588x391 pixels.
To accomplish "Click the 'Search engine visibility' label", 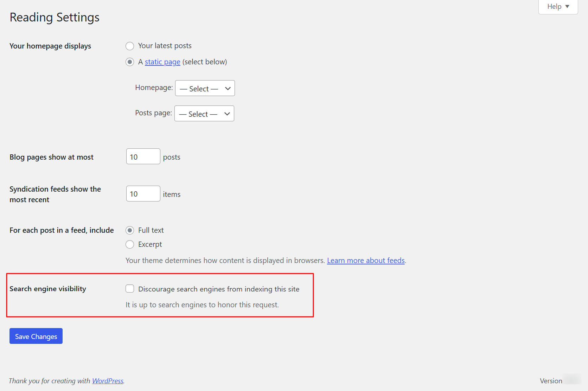I will click(48, 289).
